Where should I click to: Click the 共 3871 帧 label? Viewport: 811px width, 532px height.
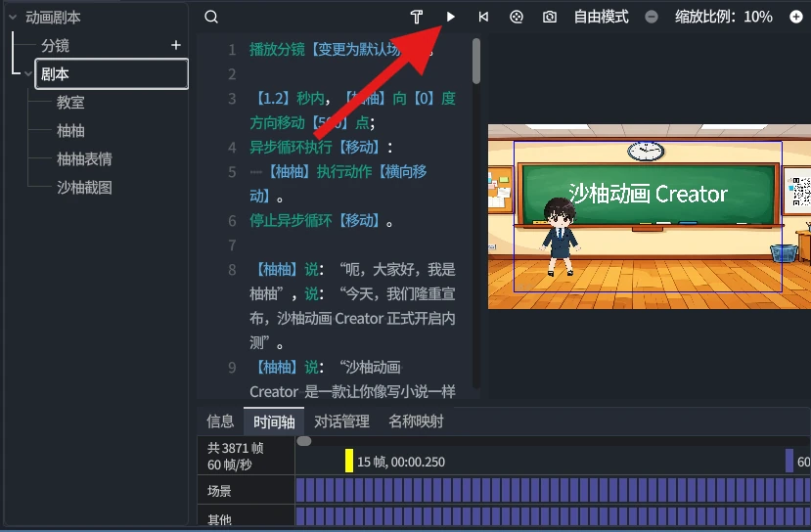click(x=236, y=448)
